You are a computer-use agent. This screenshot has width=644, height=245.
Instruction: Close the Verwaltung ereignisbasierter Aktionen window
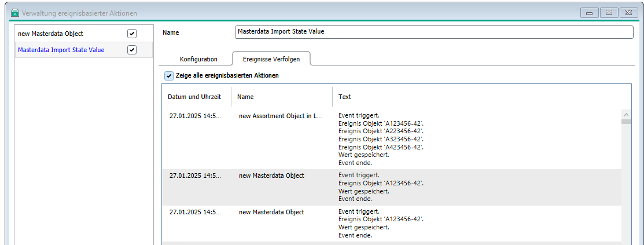click(628, 13)
